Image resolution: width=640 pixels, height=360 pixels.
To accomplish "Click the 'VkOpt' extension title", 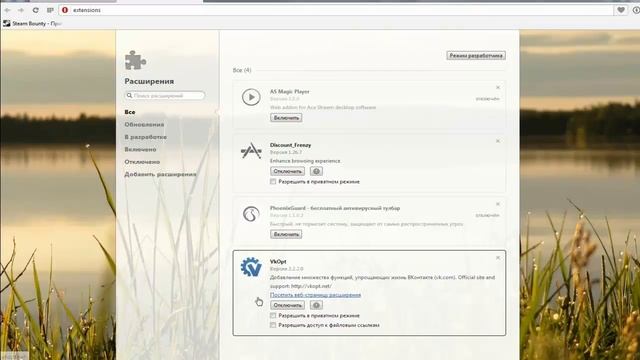I will 278,261.
